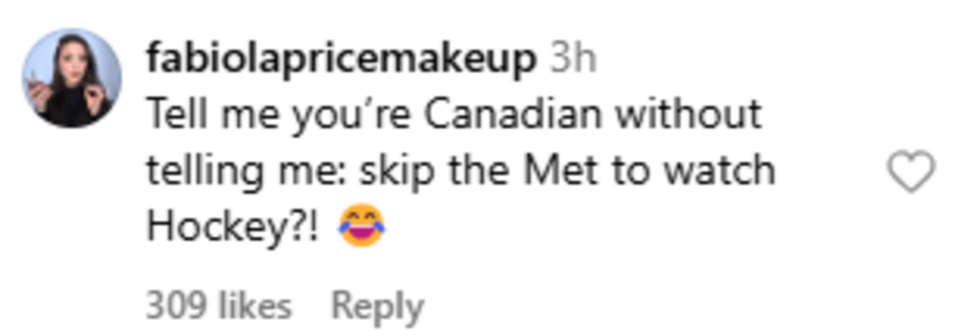This screenshot has width=980, height=331.
Task: Like the comment with the heart icon
Action: click(x=911, y=171)
